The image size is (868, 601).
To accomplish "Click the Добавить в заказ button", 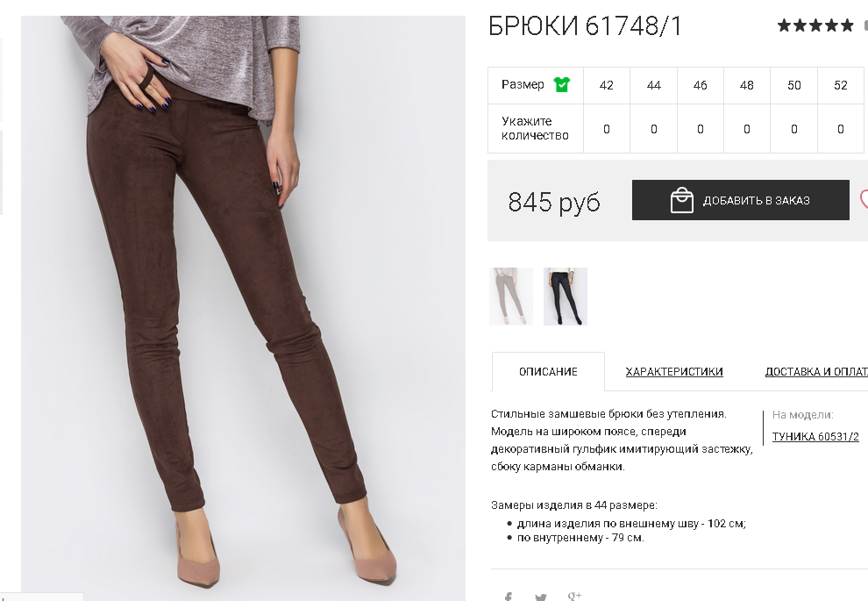I will 741,200.
